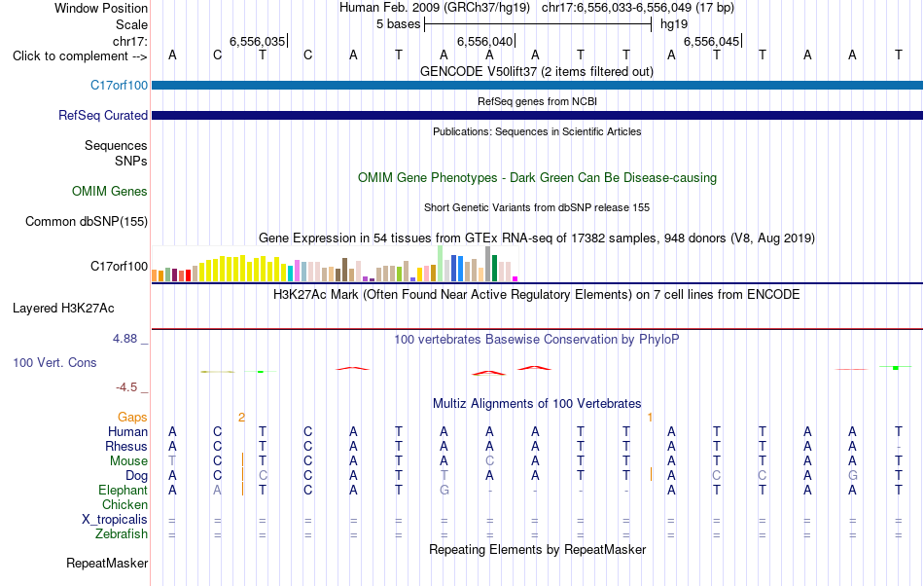The width and height of the screenshot is (924, 586).
Task: Click Multiz Alignments of 100 Vertebrates title
Action: click(537, 403)
